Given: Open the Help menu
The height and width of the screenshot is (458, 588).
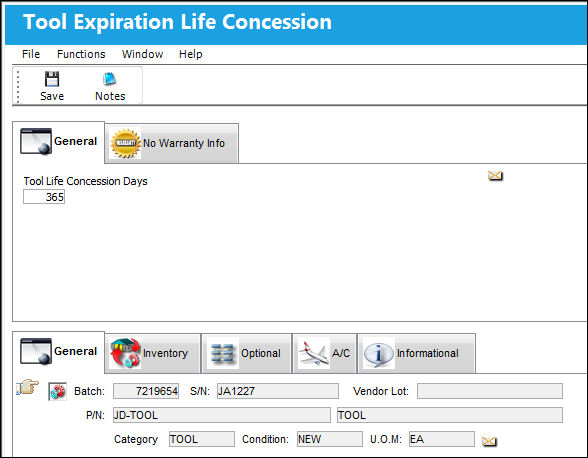Looking at the screenshot, I should pyautogui.click(x=190, y=54).
